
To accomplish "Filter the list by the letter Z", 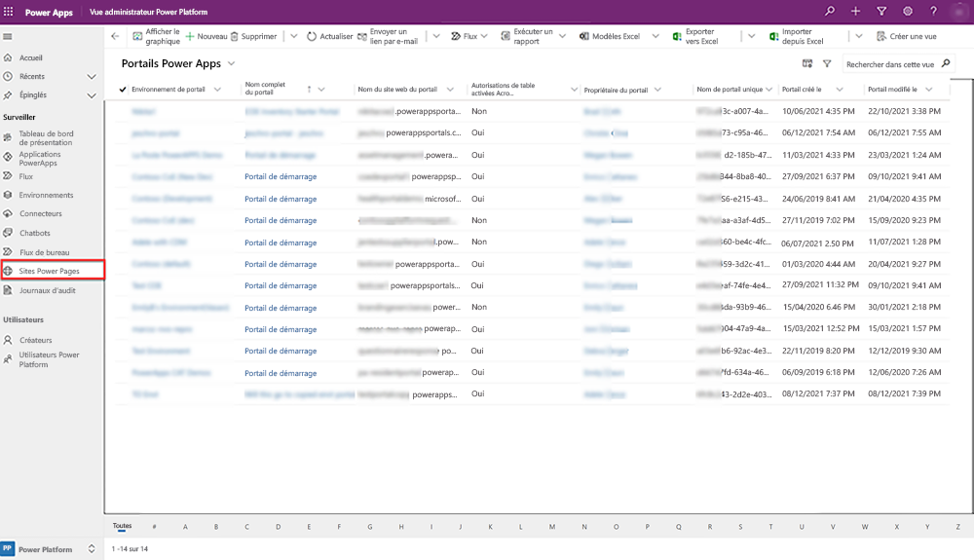I will 957,527.
